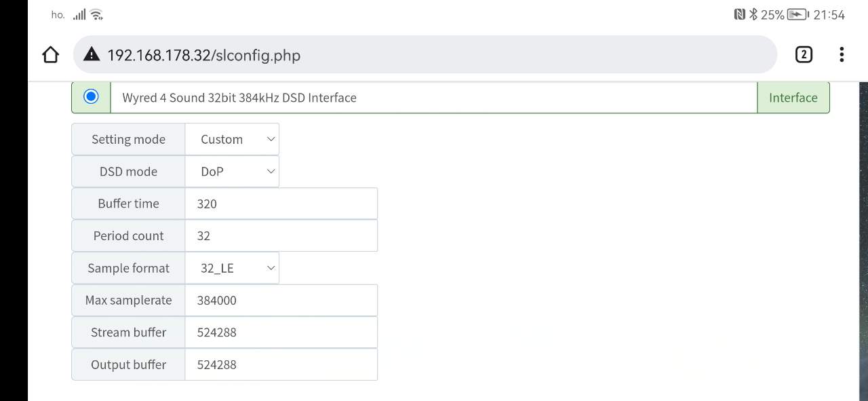The width and height of the screenshot is (868, 401).
Task: Tap the browser home icon
Action: pos(51,55)
